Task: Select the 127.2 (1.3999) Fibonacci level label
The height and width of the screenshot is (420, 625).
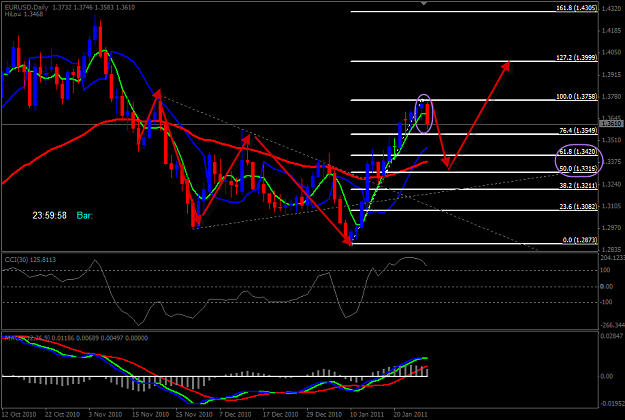Action: [x=577, y=58]
